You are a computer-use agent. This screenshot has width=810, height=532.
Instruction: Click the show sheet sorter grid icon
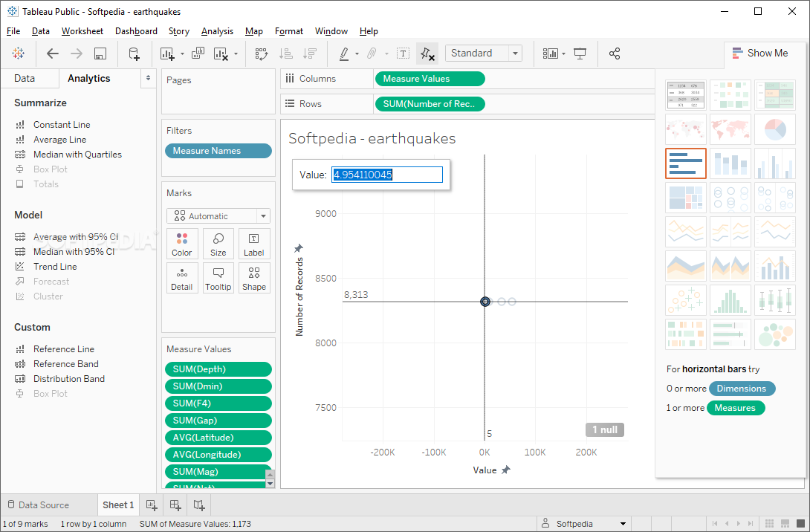click(769, 523)
